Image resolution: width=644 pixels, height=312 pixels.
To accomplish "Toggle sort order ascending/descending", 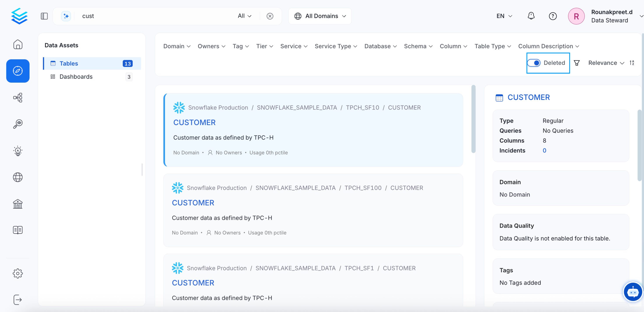I will (x=632, y=63).
